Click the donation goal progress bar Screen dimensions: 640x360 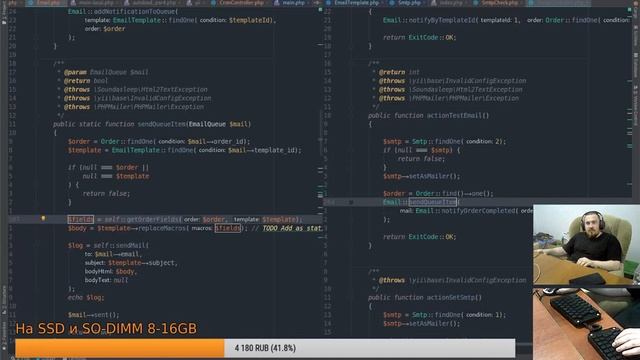point(265,348)
